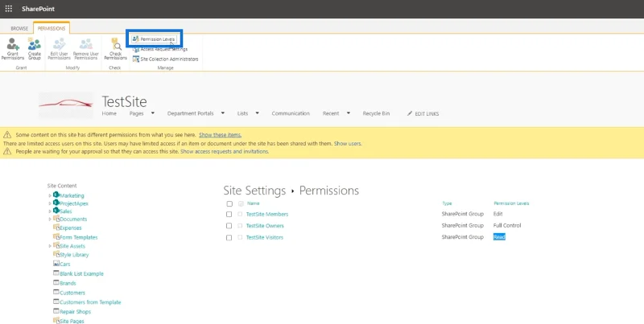Click the Site Settings breadcrumb heading
Screen dimensions: 644x324
pyautogui.click(x=254, y=191)
